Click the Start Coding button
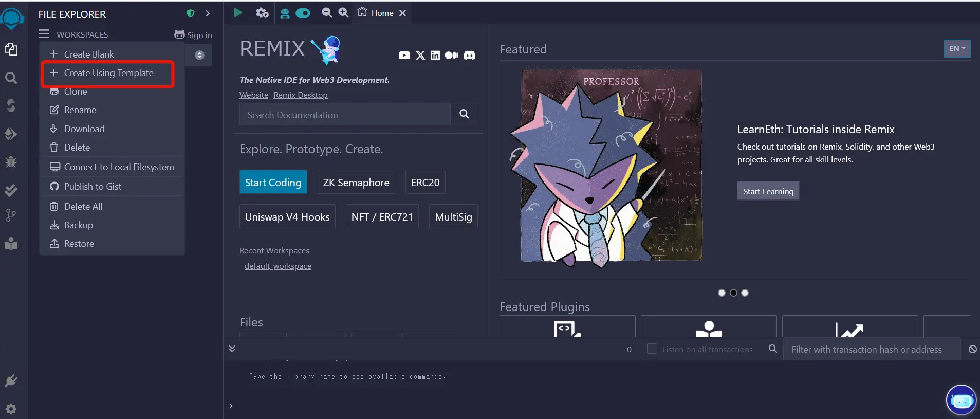Viewport: 980px width, 419px height. click(x=273, y=182)
